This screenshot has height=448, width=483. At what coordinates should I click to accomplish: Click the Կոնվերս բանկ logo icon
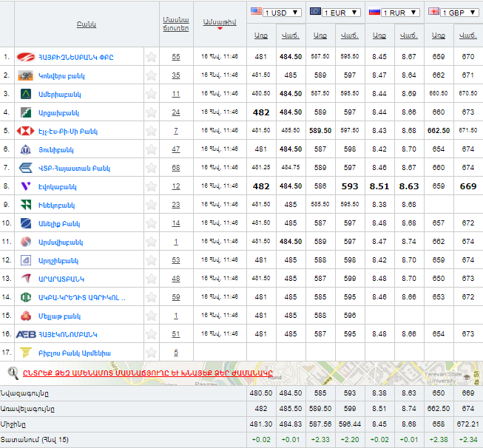pos(26,75)
